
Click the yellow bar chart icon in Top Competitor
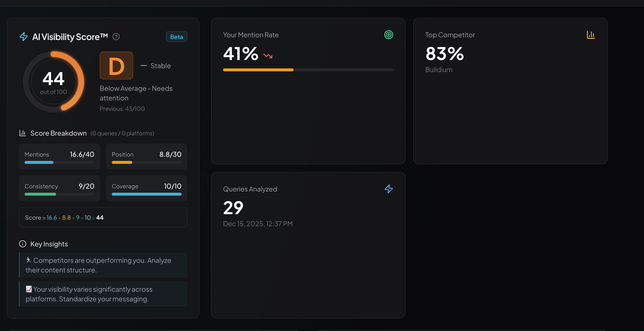point(591,35)
